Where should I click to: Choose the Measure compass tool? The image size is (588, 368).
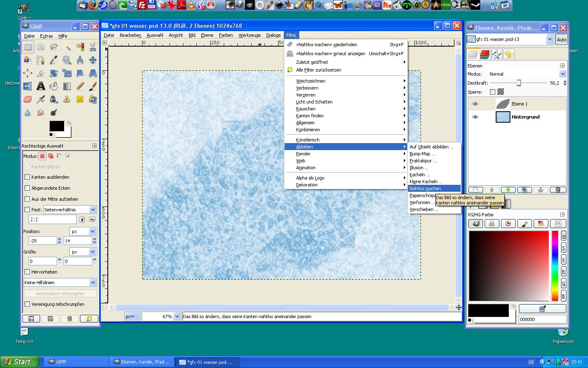pos(80,60)
